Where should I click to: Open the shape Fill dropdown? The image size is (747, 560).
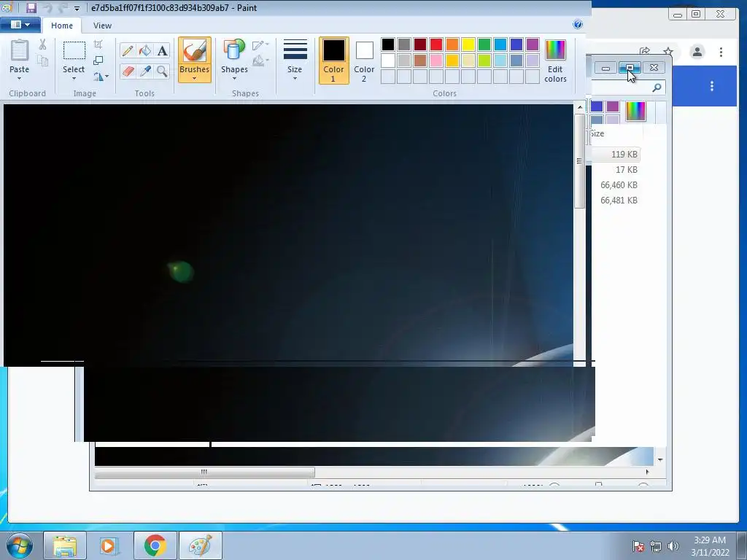click(x=260, y=61)
